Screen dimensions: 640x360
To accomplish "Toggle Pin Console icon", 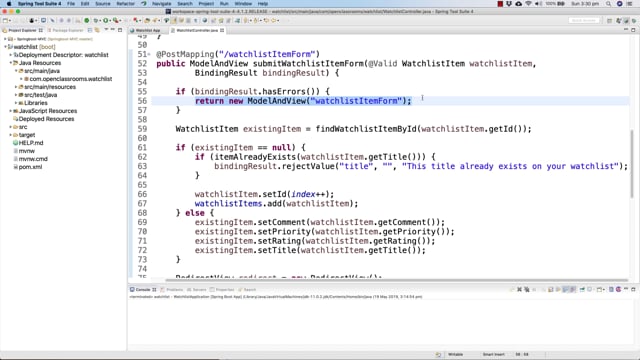I will click(x=582, y=289).
